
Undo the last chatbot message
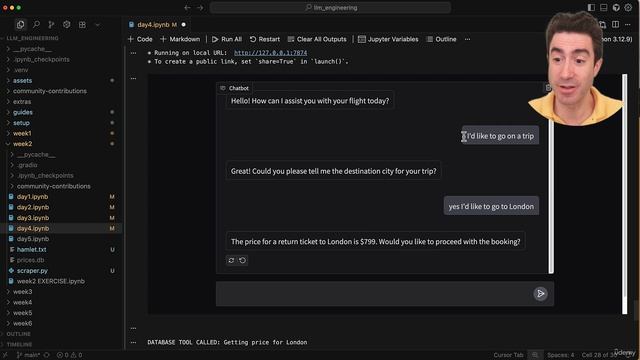pyautogui.click(x=242, y=260)
